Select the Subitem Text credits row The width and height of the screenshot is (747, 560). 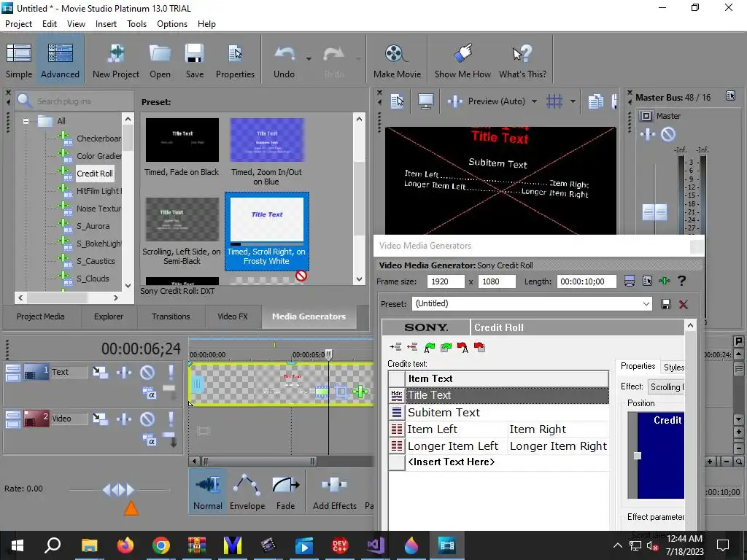tap(498, 413)
